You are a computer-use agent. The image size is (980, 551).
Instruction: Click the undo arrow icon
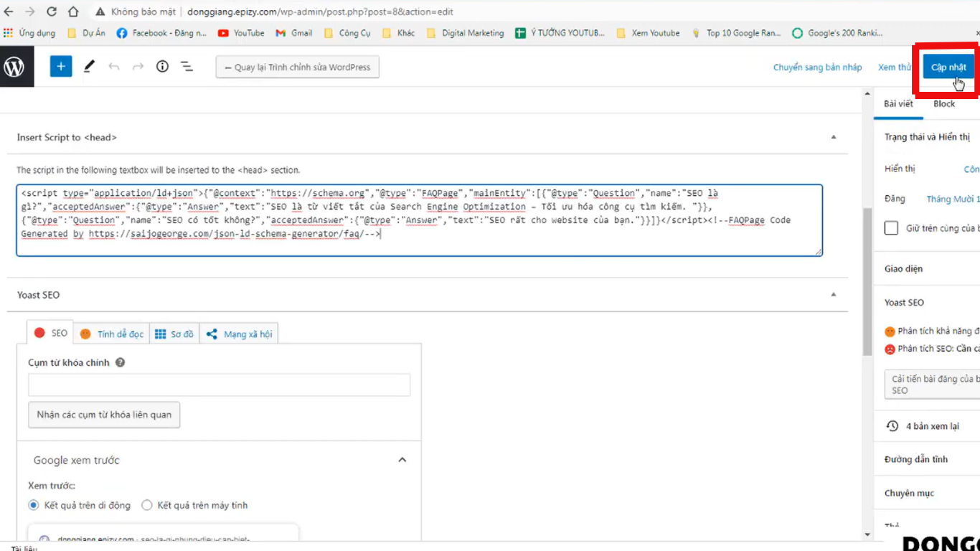point(113,67)
